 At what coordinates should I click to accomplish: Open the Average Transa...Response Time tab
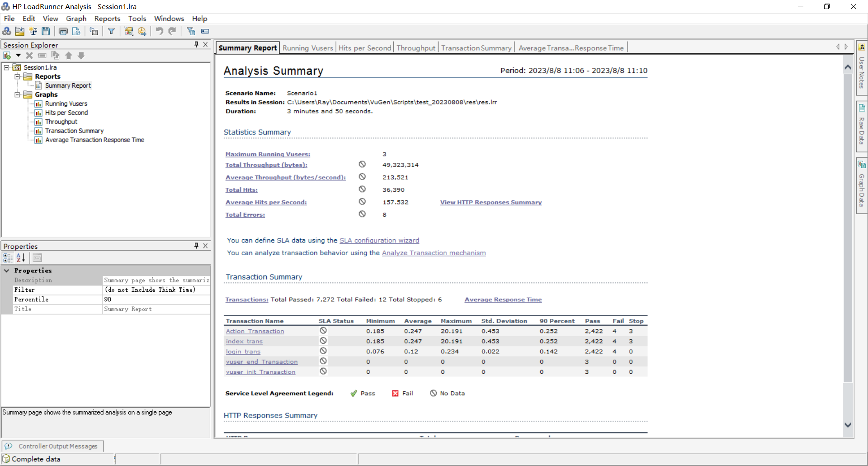[571, 48]
